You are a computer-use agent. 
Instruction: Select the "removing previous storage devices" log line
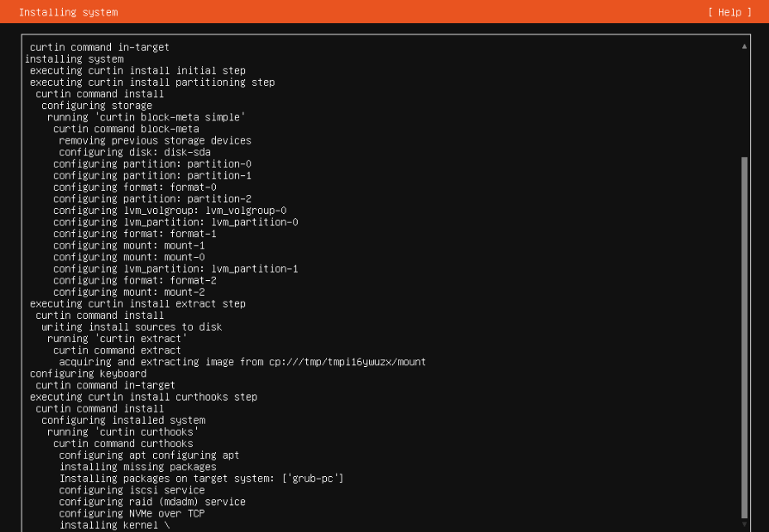155,140
